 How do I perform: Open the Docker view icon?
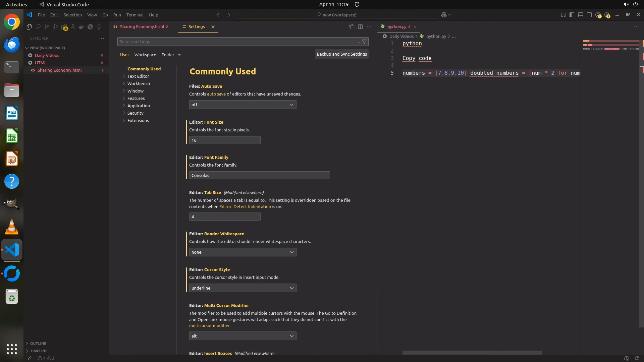(x=82, y=27)
